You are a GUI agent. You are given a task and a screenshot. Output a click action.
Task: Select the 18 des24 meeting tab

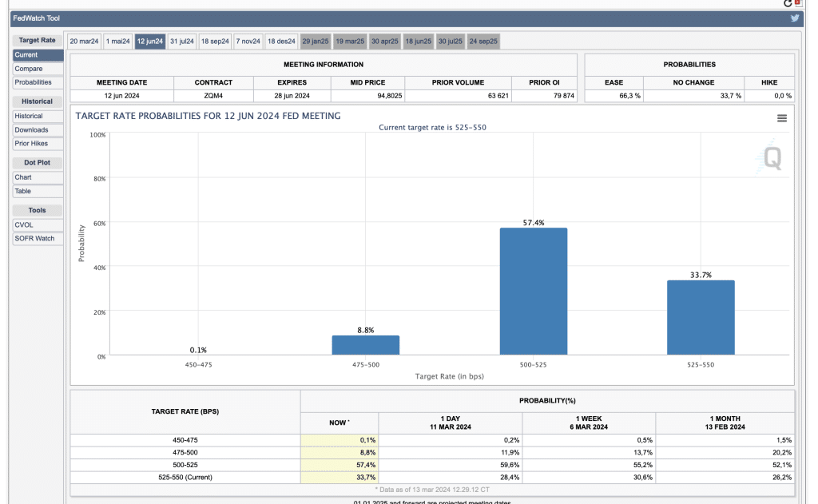coord(281,42)
